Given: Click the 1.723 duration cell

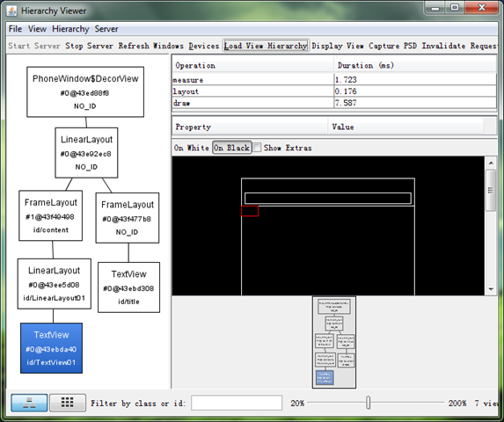Looking at the screenshot, I should pyautogui.click(x=415, y=80).
